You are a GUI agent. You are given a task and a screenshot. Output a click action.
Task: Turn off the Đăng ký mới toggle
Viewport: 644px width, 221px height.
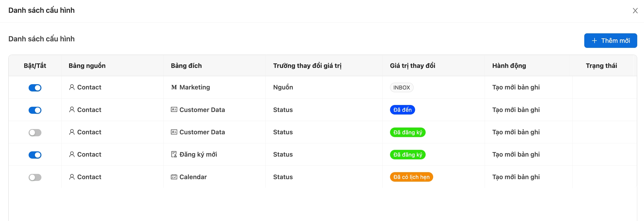[35, 155]
